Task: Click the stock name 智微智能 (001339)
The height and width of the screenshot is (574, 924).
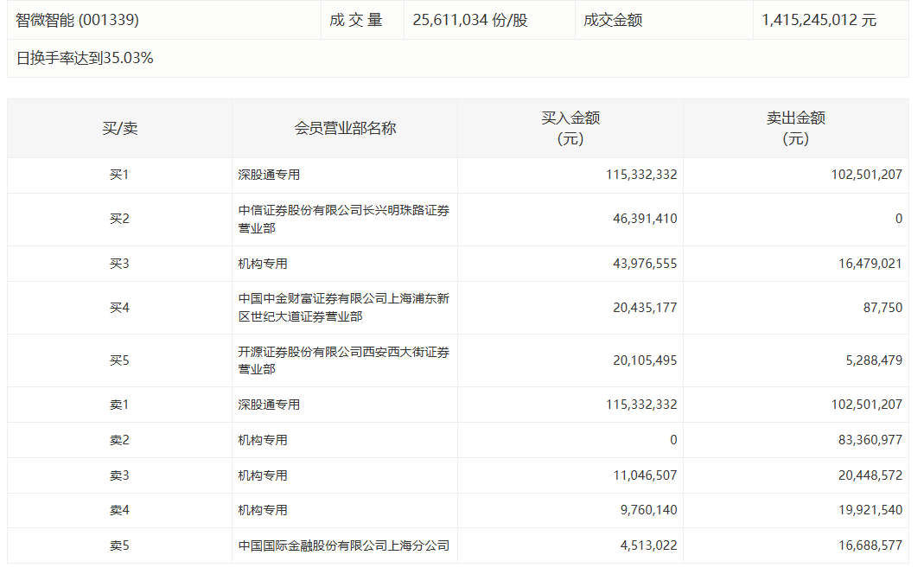Action: point(78,20)
